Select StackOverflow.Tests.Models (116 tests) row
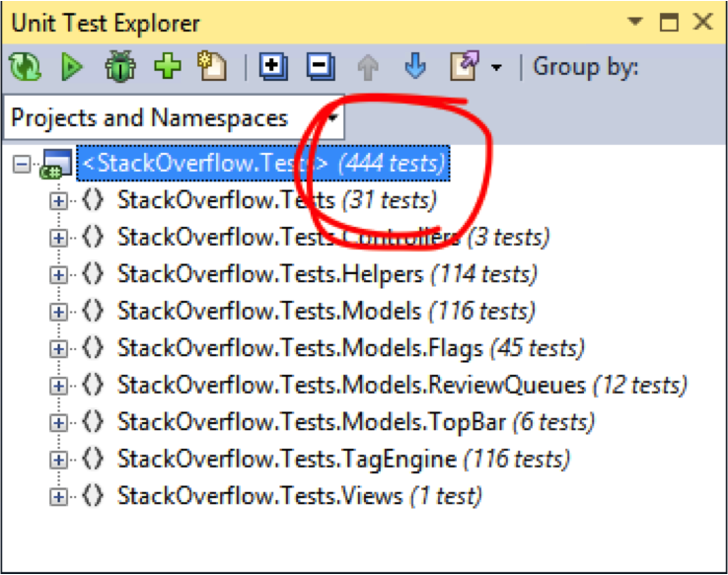Viewport: 728px width, 575px height. (x=326, y=311)
